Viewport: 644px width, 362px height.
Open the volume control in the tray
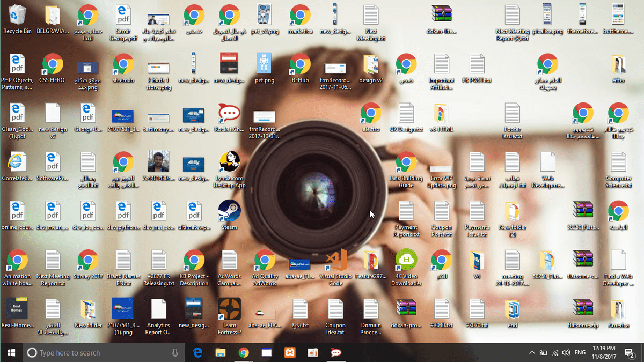(566, 352)
